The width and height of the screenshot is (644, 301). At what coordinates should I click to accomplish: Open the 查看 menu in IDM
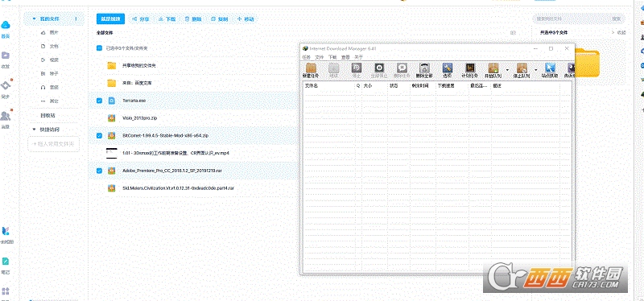tap(345, 57)
